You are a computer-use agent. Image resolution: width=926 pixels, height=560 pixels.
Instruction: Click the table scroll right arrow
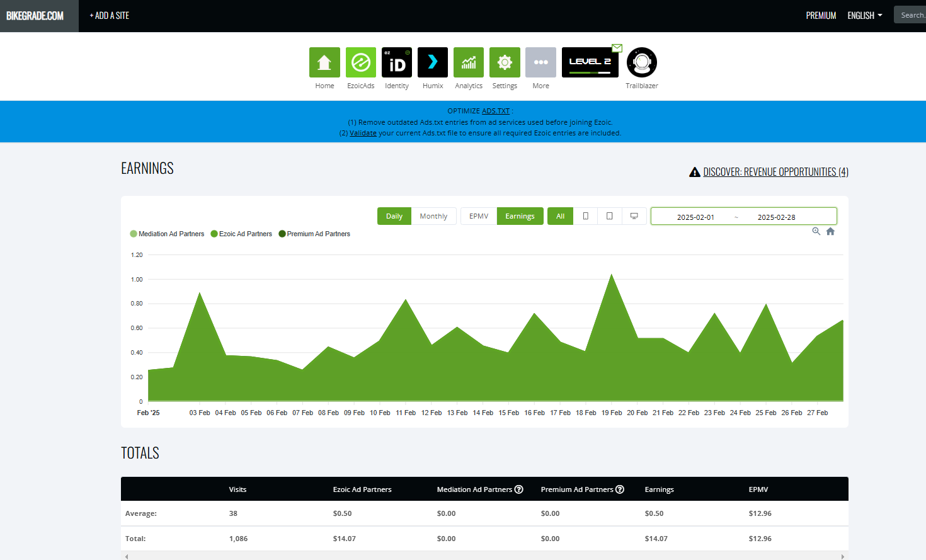843,556
